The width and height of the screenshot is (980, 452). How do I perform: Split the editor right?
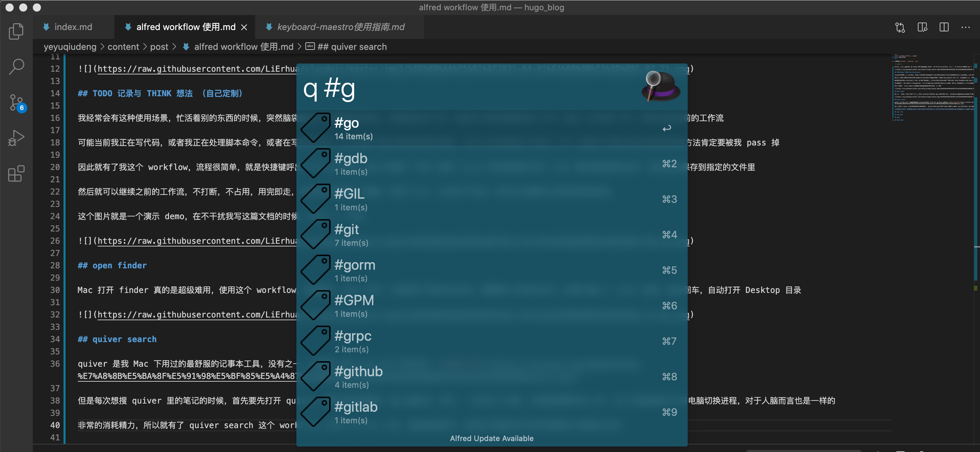coord(944,27)
